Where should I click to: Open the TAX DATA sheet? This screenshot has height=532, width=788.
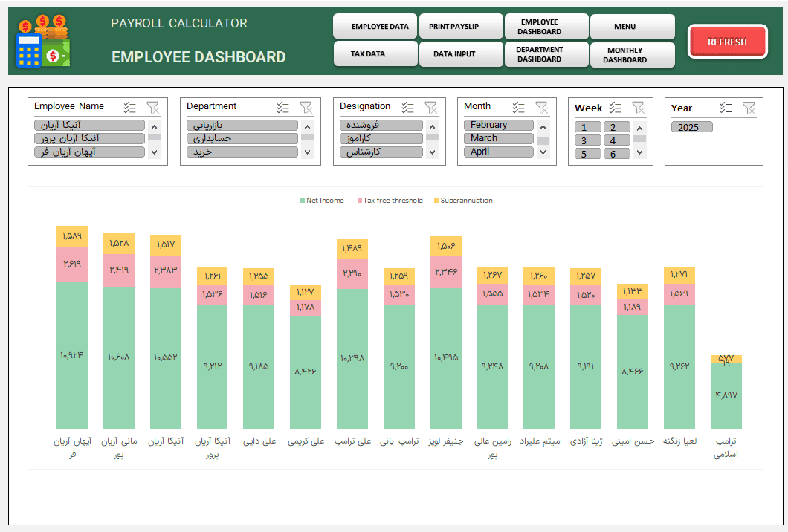[375, 53]
